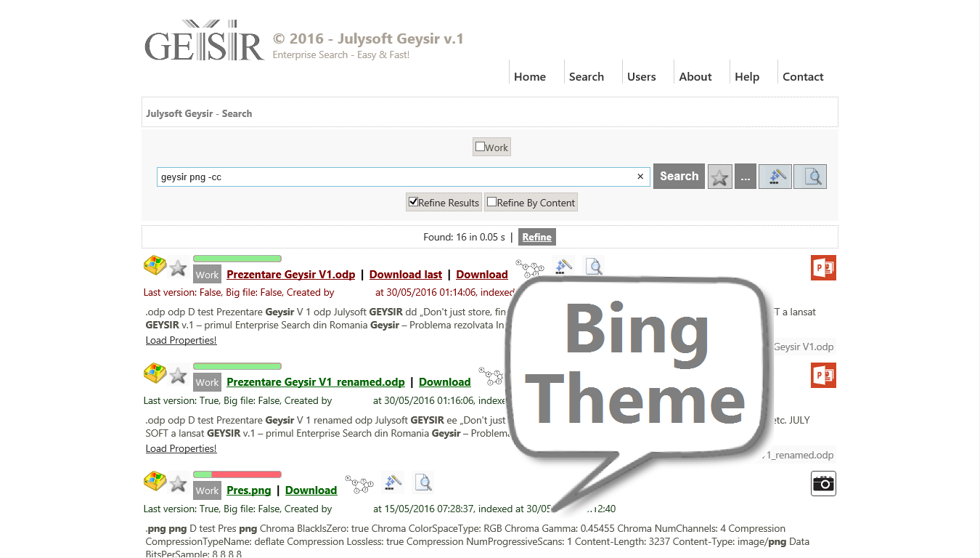The height and width of the screenshot is (558, 980).
Task: Open the Search menu item
Action: [587, 76]
